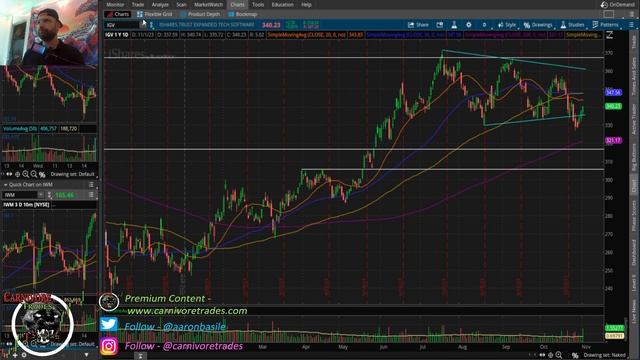Select the Product Depth sub-tab
The width and height of the screenshot is (640, 360).
click(200, 14)
